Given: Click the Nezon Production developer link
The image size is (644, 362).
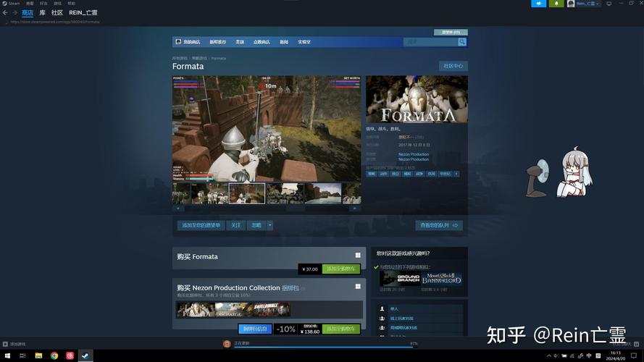Looking at the screenshot, I should coord(413,154).
